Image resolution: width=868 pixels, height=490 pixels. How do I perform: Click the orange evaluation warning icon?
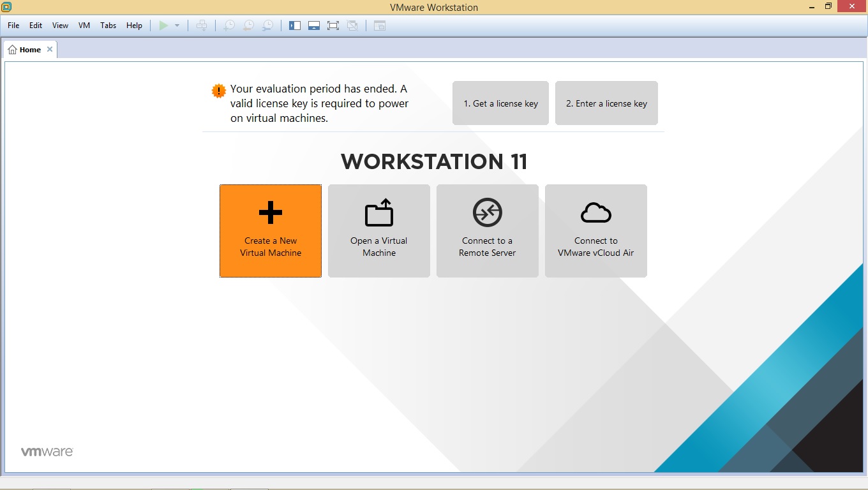click(219, 91)
